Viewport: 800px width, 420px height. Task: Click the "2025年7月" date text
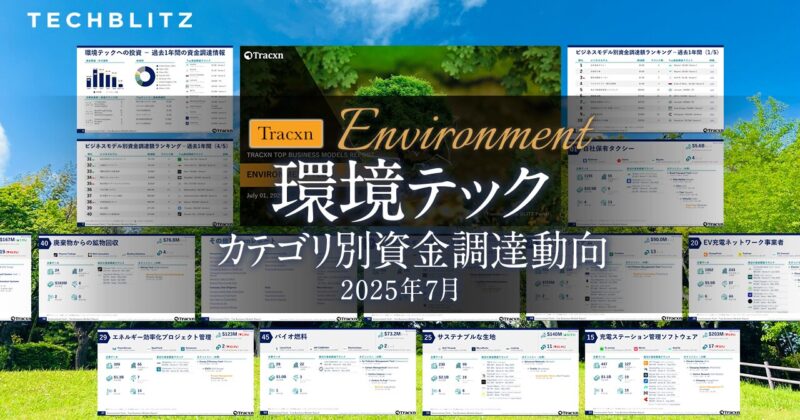[x=399, y=289]
